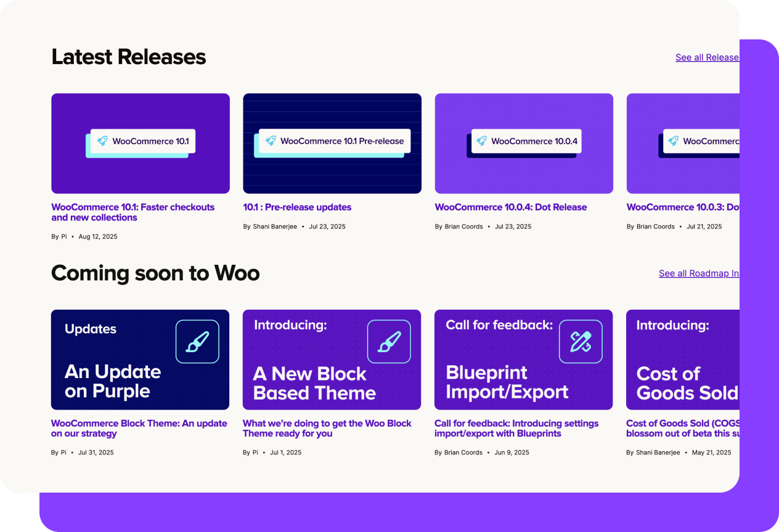Click the rocket icon on the WooCommerce 10.0.4 badge
779x532 pixels.
coord(480,141)
